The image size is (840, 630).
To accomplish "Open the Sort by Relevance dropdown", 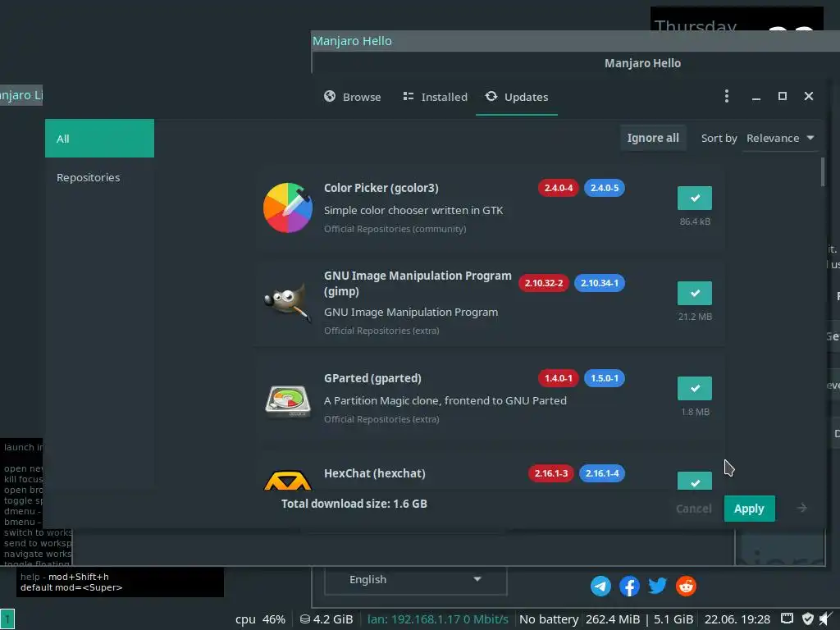I will 780,138.
